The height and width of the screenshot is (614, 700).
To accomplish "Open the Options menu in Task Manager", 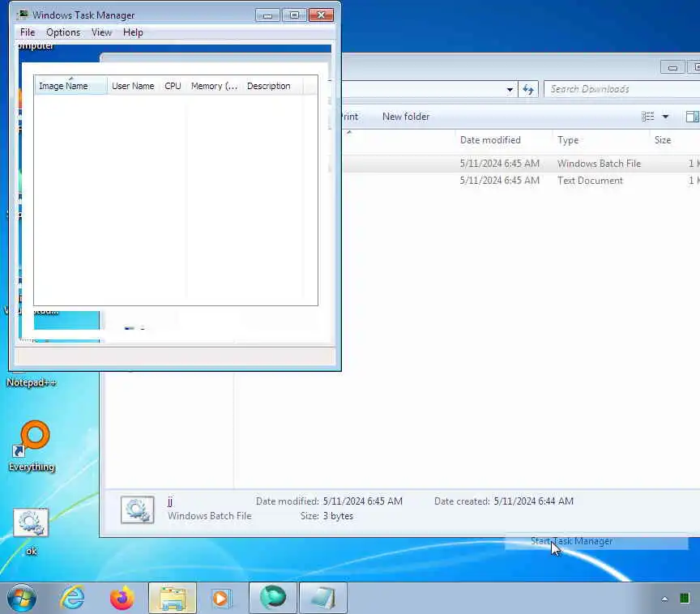I will (63, 32).
